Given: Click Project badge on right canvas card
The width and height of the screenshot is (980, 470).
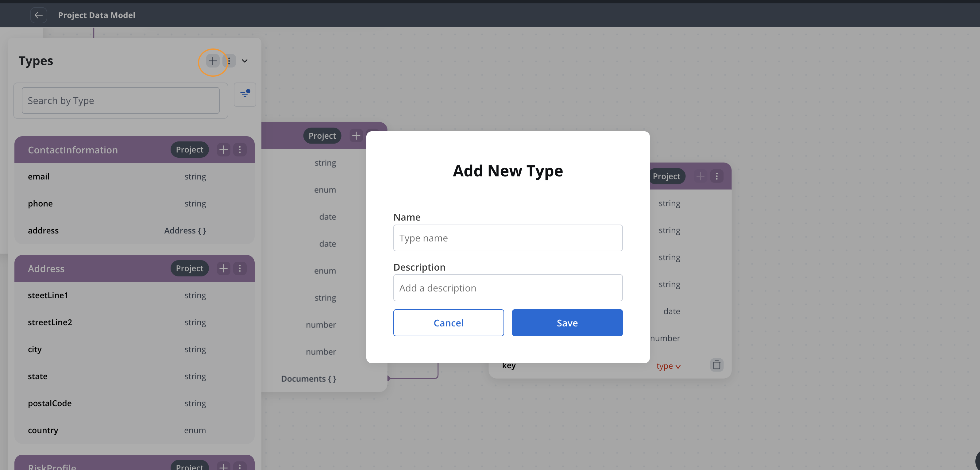Looking at the screenshot, I should pos(668,176).
